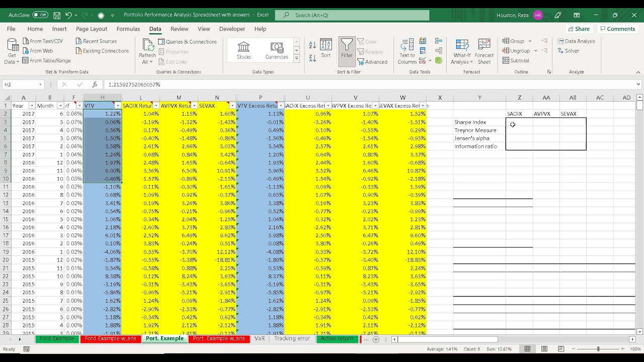644x362 pixels.
Task: Select the Stocks data type
Action: pyautogui.click(x=244, y=50)
